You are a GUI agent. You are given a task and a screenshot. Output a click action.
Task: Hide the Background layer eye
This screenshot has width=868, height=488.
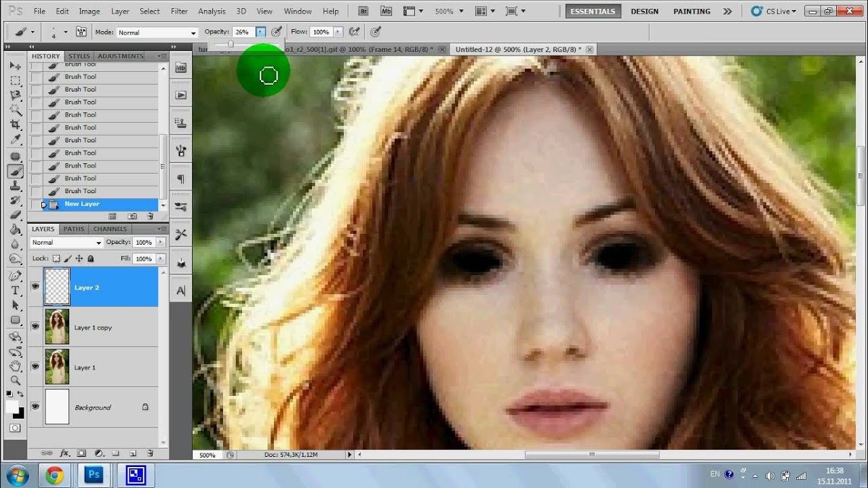[35, 407]
